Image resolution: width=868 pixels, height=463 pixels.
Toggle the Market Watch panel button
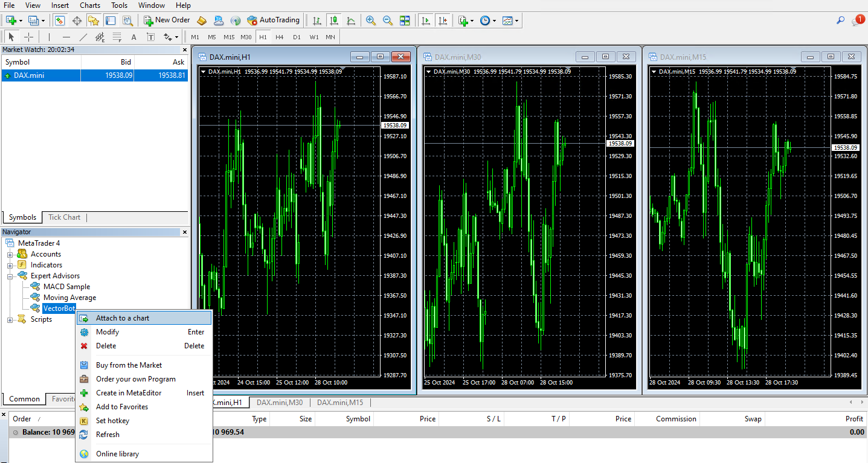point(60,21)
